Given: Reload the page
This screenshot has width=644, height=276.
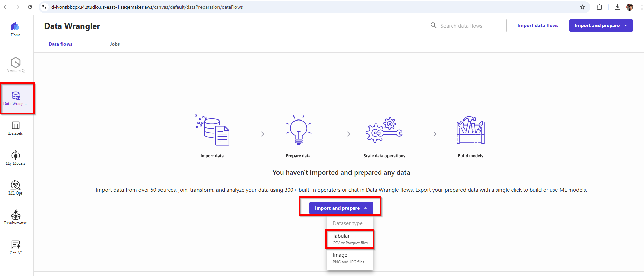Looking at the screenshot, I should 30,7.
